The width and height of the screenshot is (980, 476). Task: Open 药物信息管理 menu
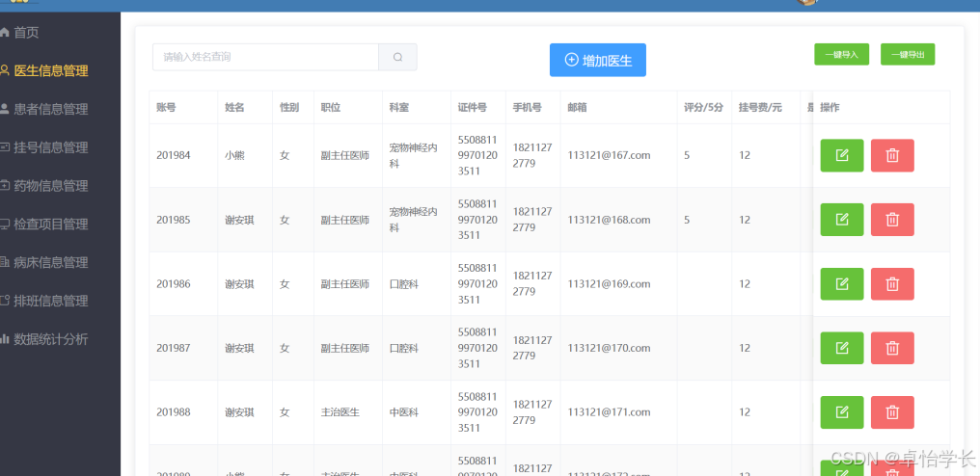pos(60,186)
